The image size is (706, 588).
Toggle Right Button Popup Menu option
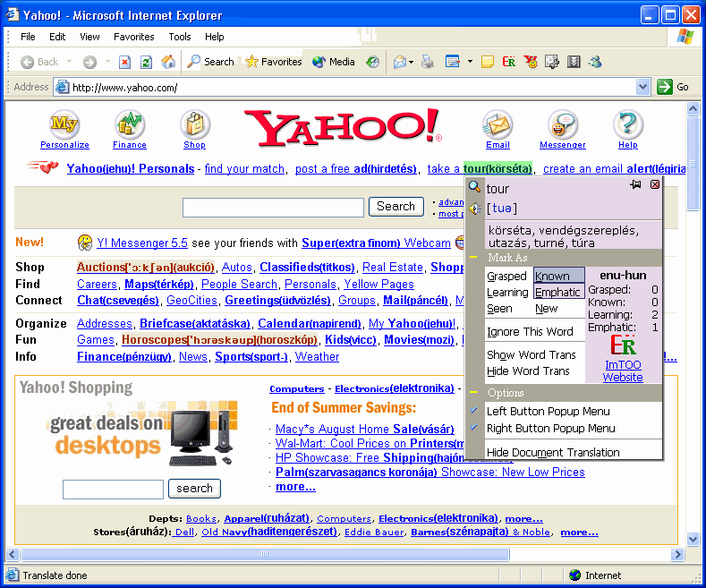(x=550, y=428)
